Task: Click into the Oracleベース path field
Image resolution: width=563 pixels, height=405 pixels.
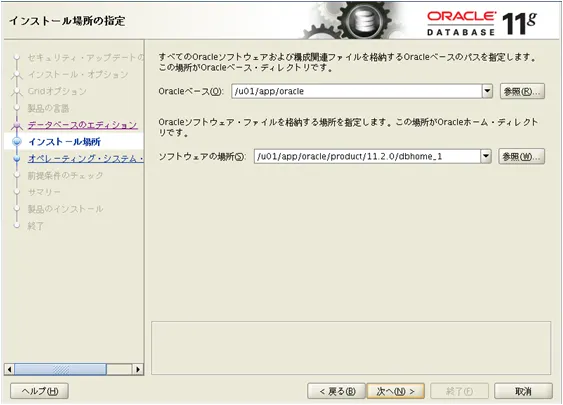Action: click(357, 91)
